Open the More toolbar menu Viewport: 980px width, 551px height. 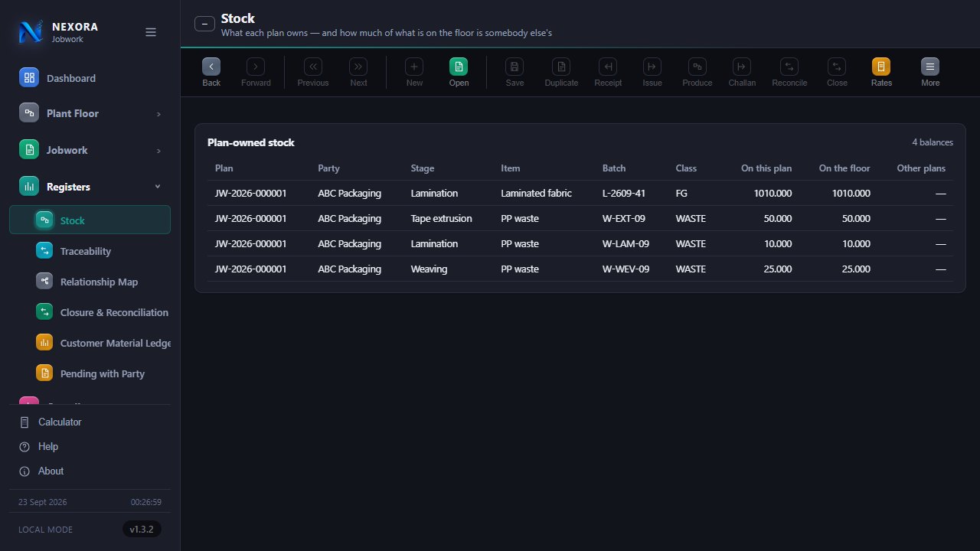[930, 67]
